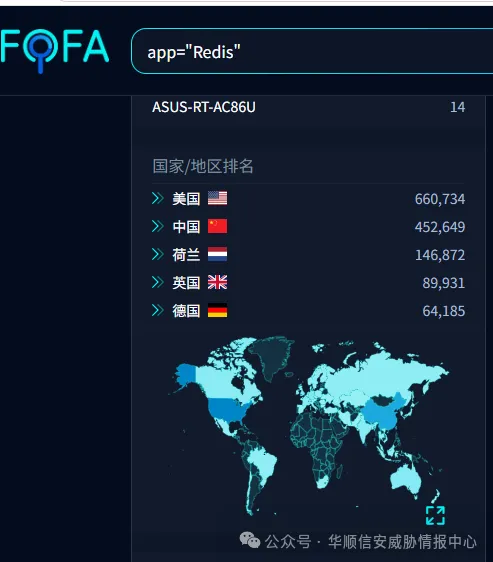Viewport: 493px width, 562px height.
Task: Click the 452,649 count value
Action: pos(440,227)
